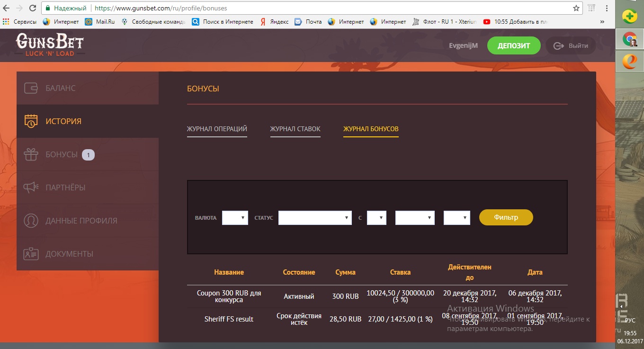The width and height of the screenshot is (644, 349).
Task: Click the ID card Документы icon
Action: [31, 254]
